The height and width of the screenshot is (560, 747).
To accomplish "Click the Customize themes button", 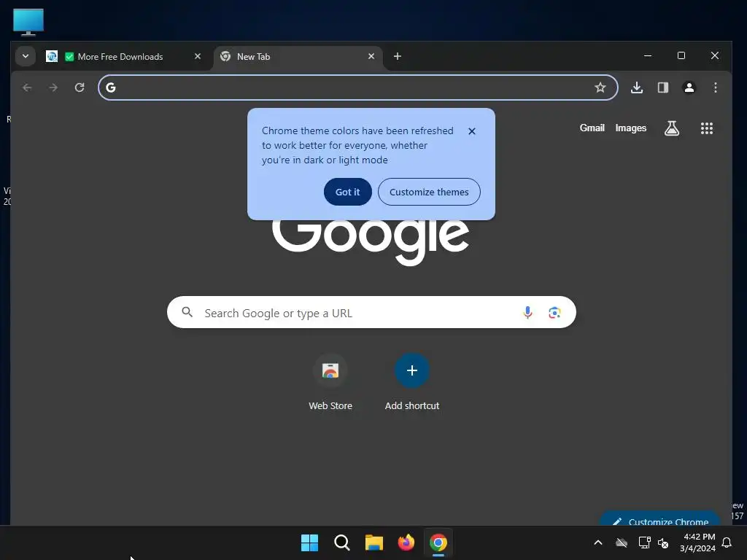I will tap(429, 192).
